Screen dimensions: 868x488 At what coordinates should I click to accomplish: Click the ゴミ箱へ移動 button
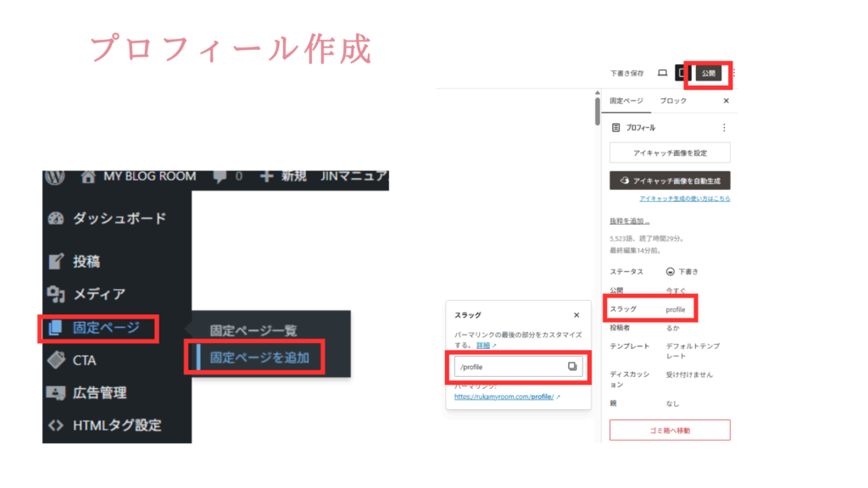click(670, 430)
